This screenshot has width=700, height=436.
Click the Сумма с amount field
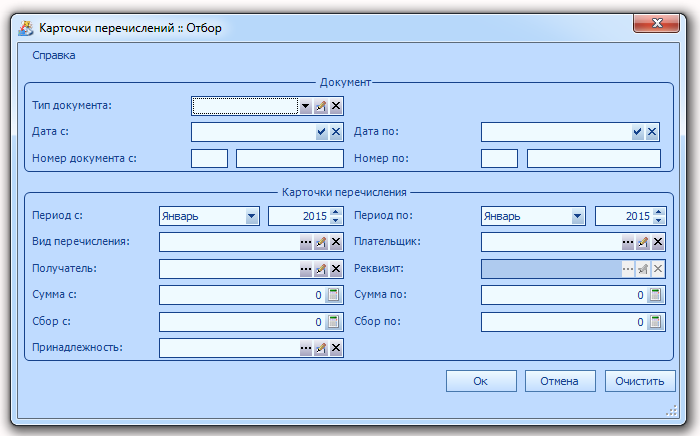tap(242, 295)
